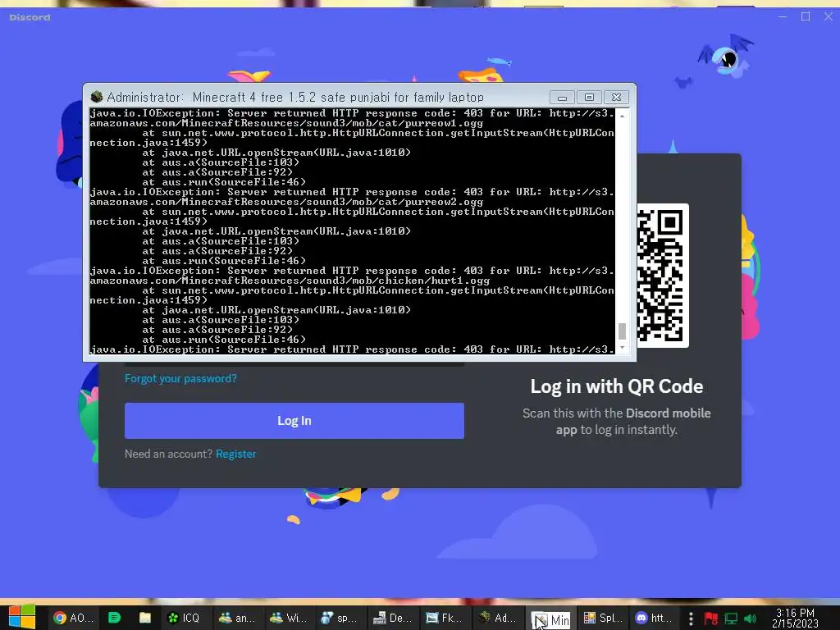840x630 pixels.
Task: Minimize the Minecraft console window
Action: pyautogui.click(x=562, y=98)
